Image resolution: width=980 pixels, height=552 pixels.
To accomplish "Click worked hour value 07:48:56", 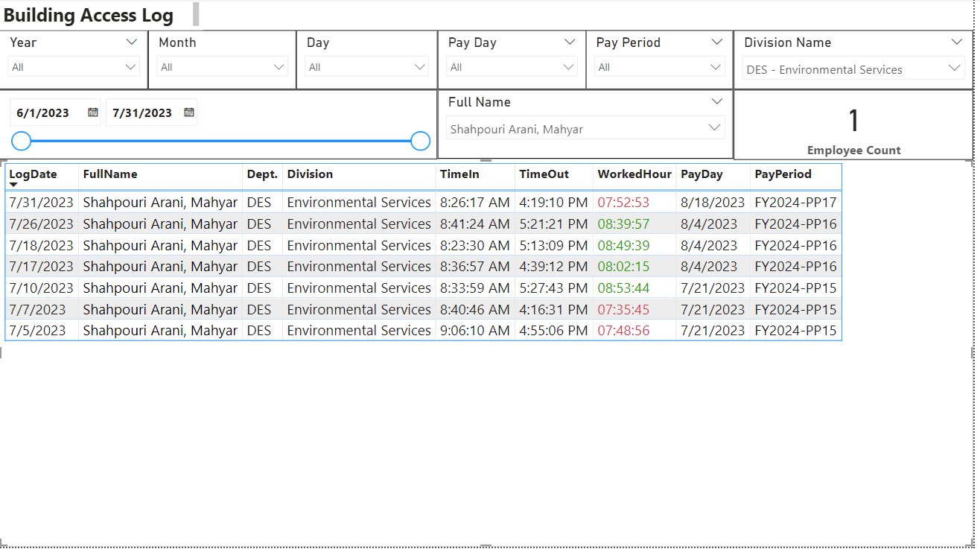I will (623, 330).
